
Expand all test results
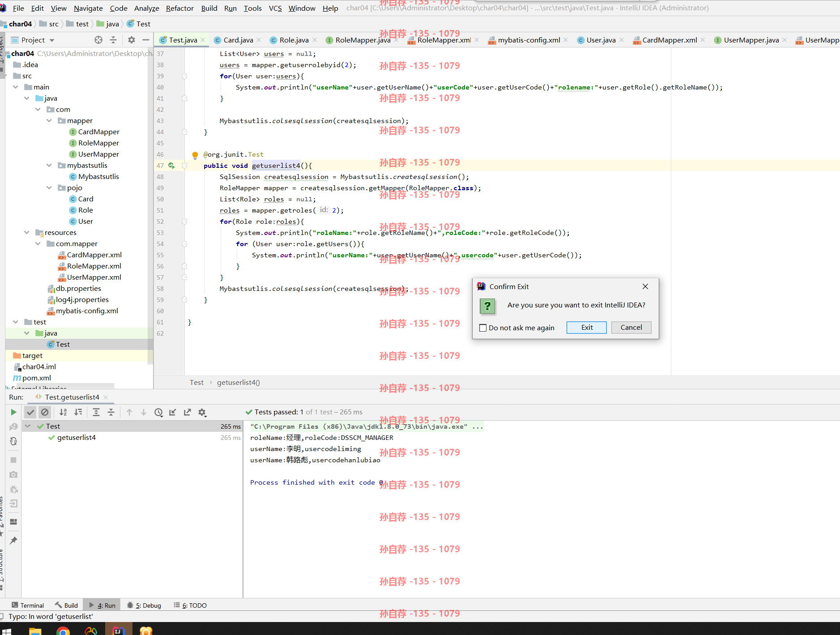96,412
